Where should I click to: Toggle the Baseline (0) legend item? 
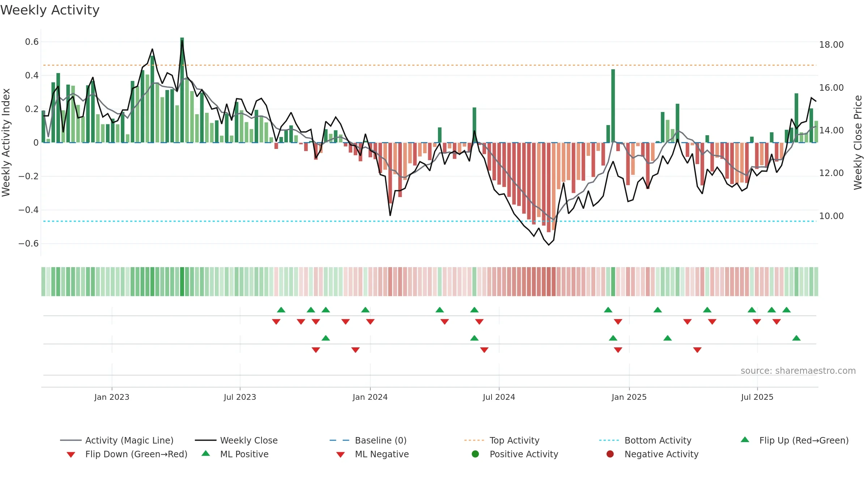click(368, 440)
